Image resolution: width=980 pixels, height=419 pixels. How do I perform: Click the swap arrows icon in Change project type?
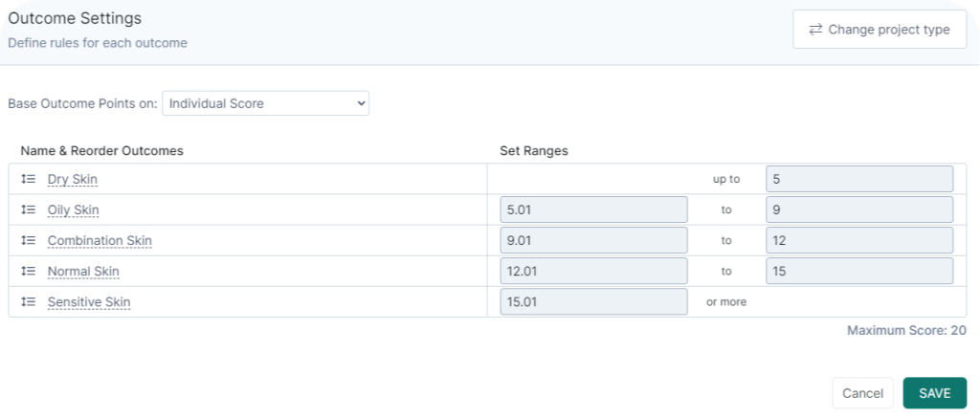point(815,30)
